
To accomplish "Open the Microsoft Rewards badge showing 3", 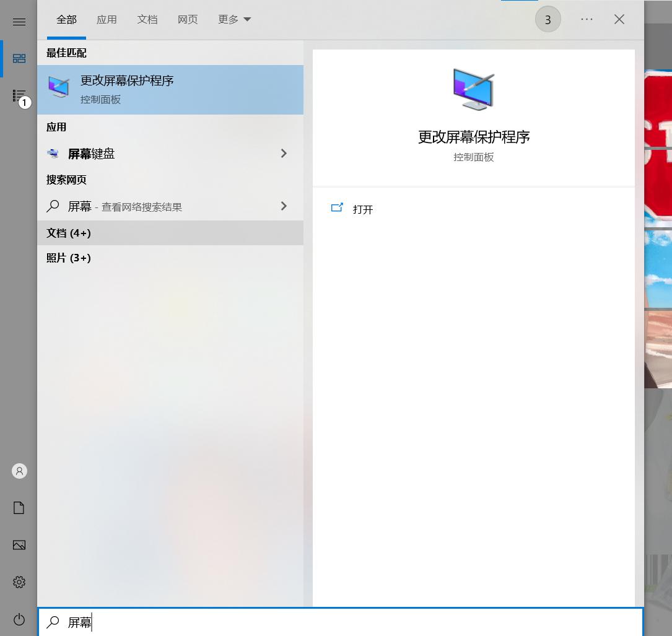I will point(548,19).
